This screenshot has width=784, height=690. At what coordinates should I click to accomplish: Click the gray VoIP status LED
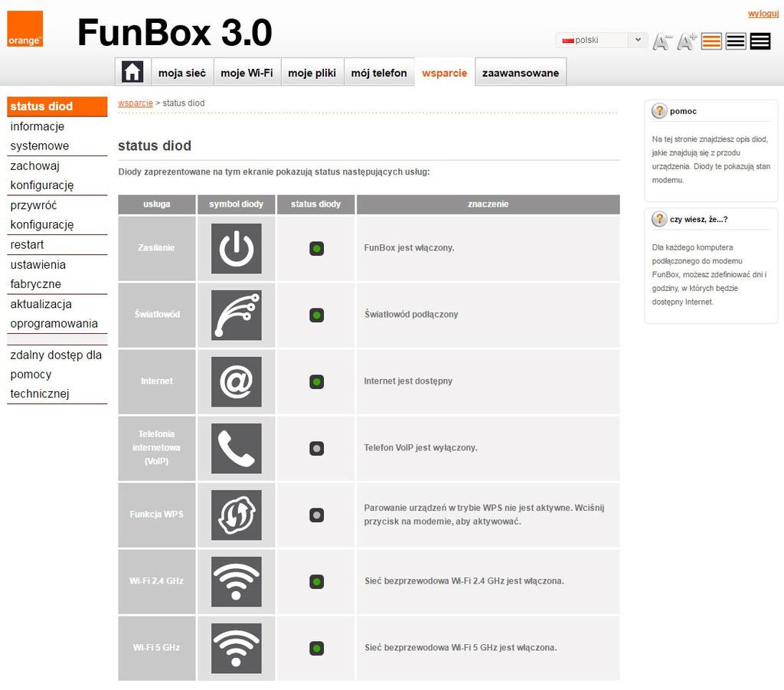point(316,449)
